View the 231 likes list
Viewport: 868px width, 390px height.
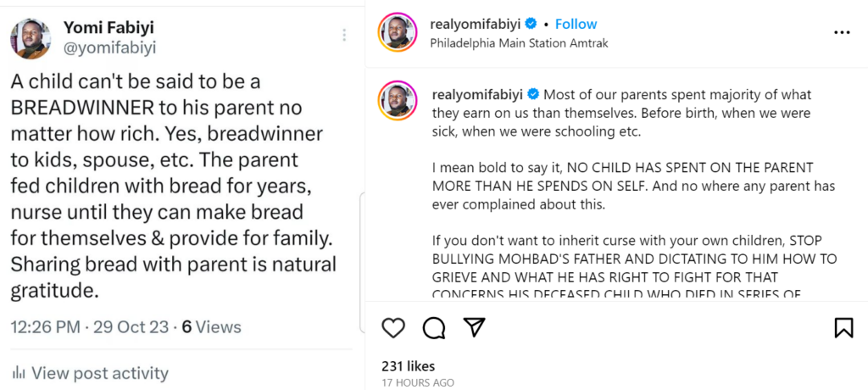408,366
